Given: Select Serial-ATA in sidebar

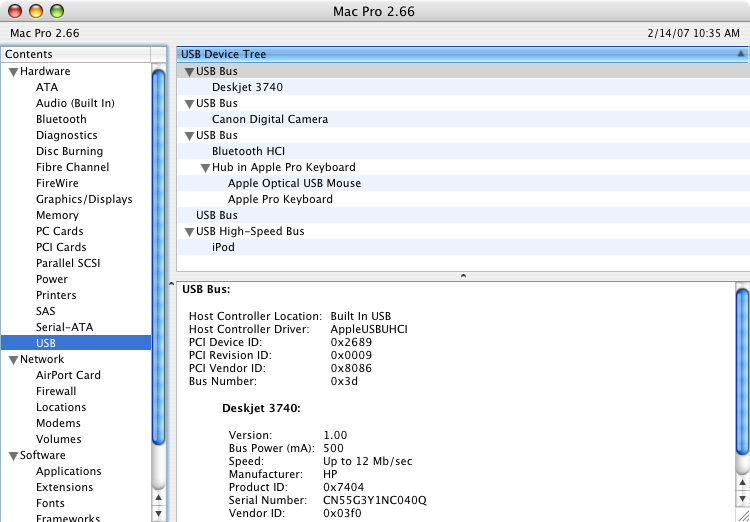Looking at the screenshot, I should tap(65, 327).
